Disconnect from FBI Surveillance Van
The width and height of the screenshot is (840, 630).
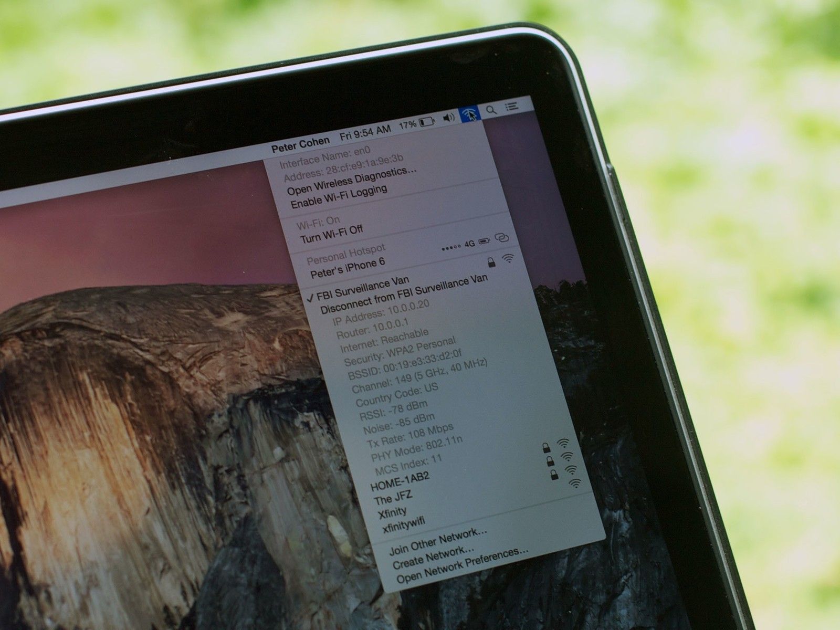pyautogui.click(x=403, y=293)
